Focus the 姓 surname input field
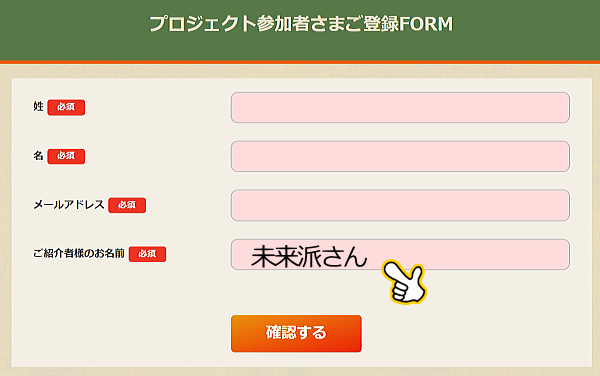This screenshot has height=376, width=600. [400, 107]
